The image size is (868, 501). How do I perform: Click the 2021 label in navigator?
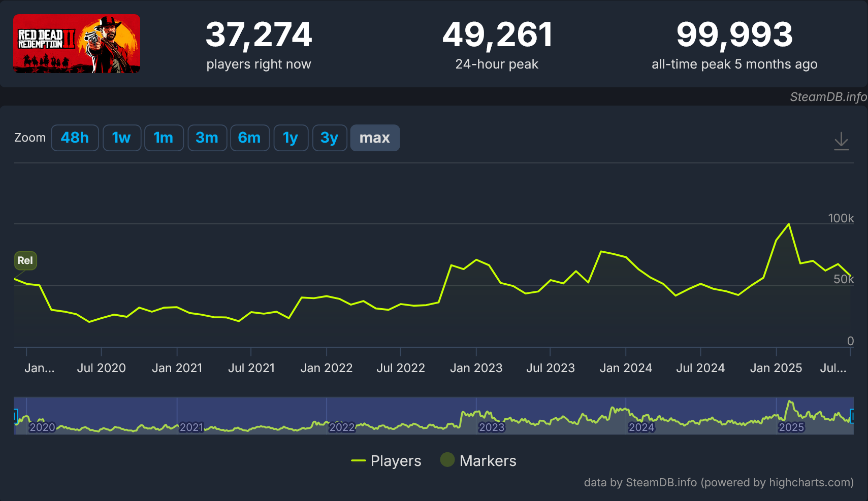(x=191, y=427)
